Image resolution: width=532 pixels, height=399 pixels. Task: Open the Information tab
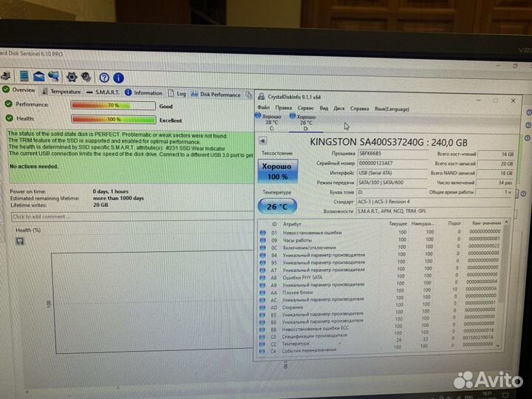143,92
